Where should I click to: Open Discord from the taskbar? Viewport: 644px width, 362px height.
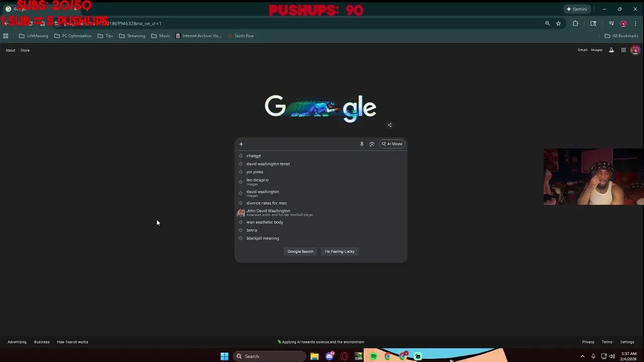(330, 356)
